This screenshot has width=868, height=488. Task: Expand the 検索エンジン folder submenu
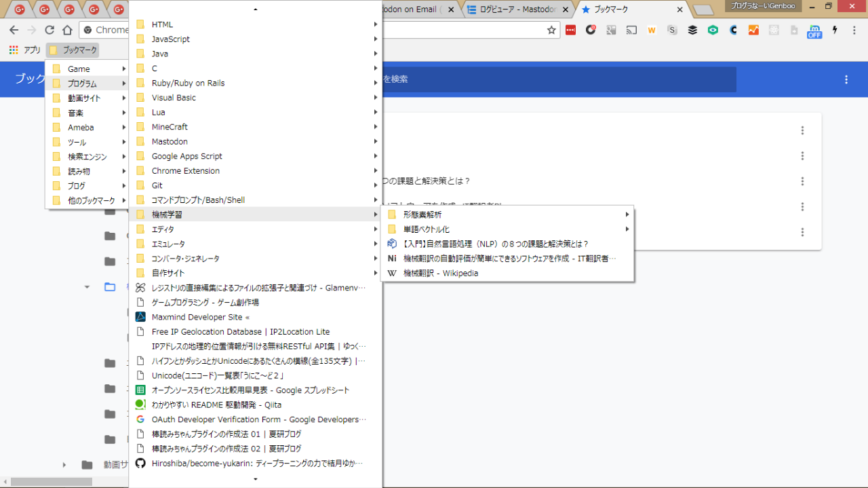[87, 157]
